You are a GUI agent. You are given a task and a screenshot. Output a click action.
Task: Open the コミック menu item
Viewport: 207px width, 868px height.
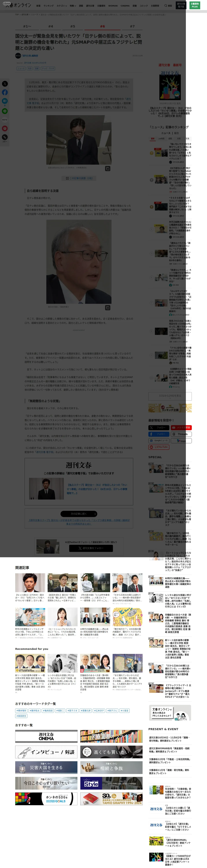[x=144, y=6]
